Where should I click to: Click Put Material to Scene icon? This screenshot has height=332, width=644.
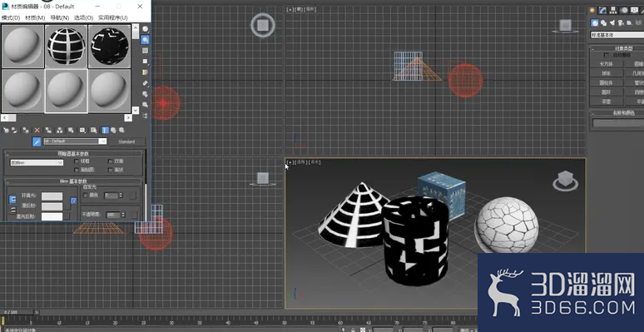(x=15, y=131)
